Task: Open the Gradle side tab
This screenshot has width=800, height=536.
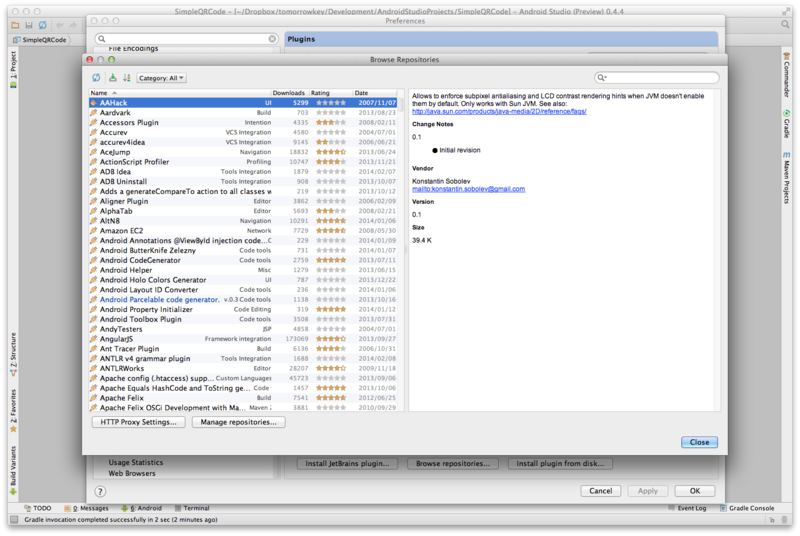Action: click(786, 124)
